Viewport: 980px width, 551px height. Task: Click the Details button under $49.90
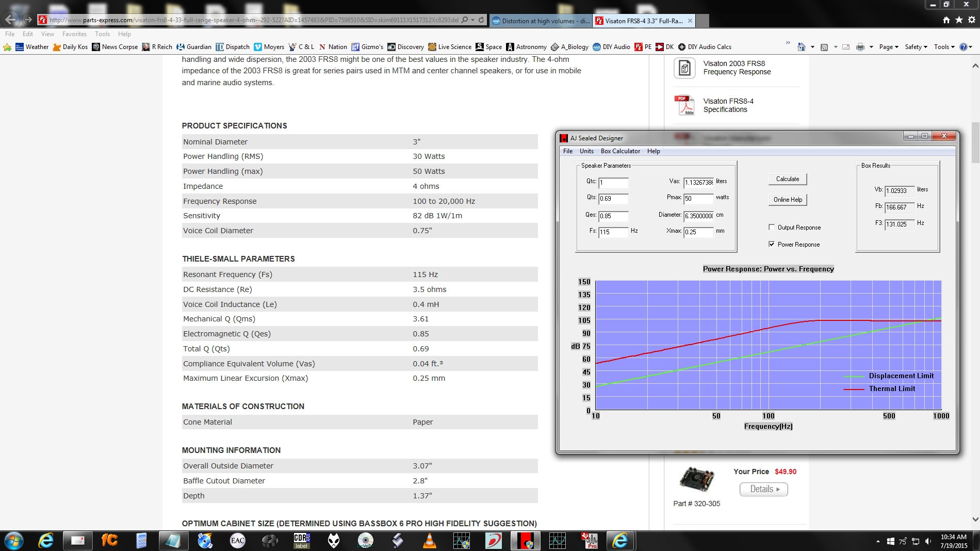pos(764,489)
